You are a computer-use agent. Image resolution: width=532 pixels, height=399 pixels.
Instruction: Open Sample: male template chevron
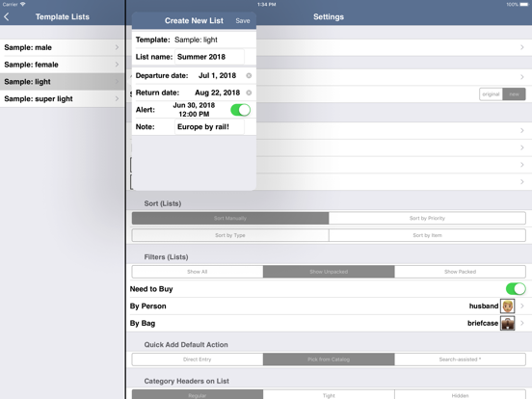tap(117, 47)
